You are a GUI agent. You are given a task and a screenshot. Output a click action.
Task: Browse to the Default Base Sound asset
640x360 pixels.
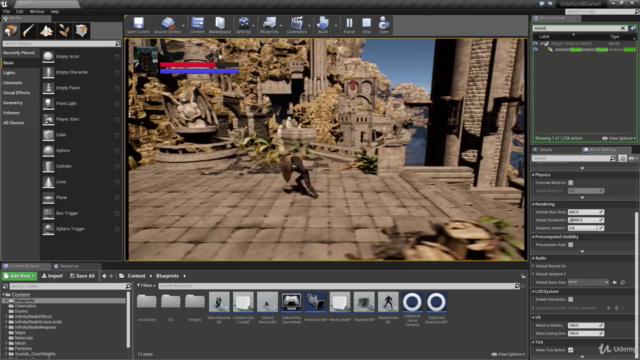(x=622, y=282)
